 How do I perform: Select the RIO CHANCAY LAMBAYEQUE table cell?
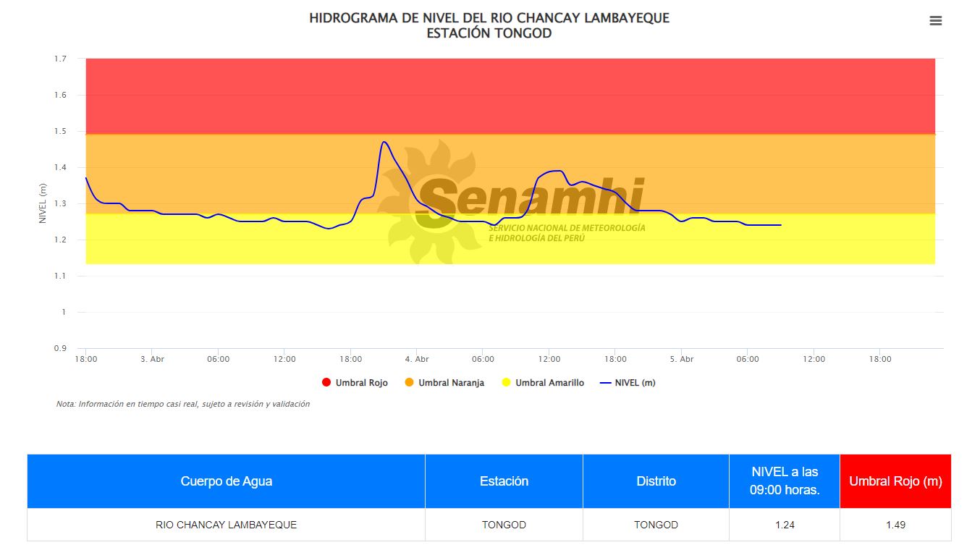tap(226, 525)
